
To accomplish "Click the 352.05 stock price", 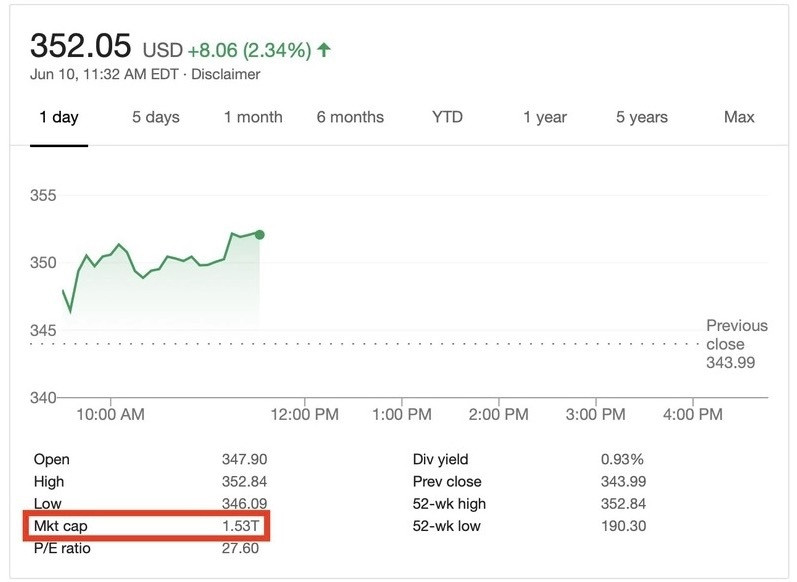I will (x=83, y=47).
